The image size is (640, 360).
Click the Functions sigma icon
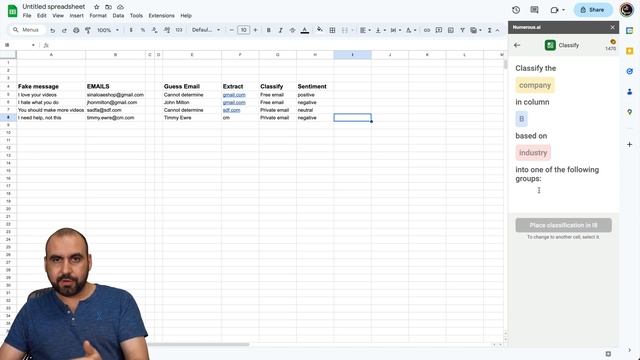tap(489, 30)
